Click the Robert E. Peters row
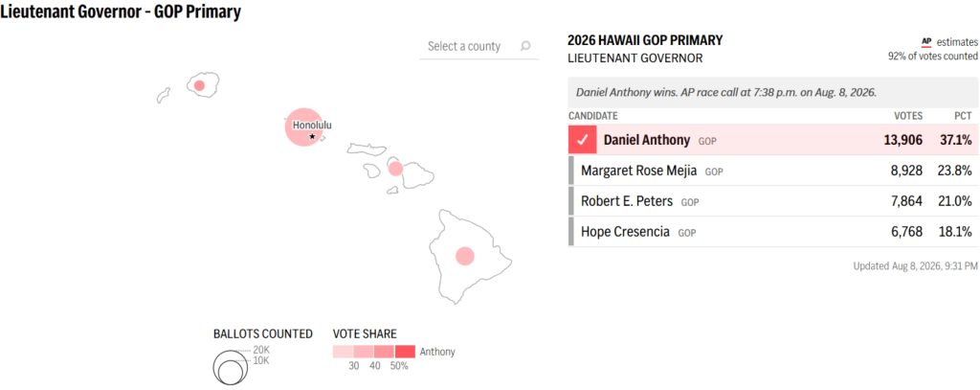 click(773, 201)
